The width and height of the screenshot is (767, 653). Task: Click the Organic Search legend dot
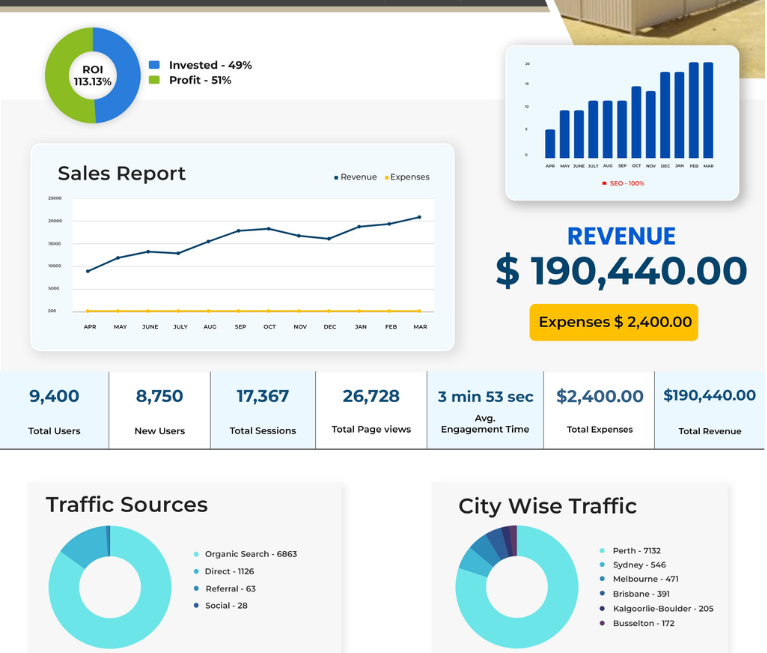pos(196,554)
